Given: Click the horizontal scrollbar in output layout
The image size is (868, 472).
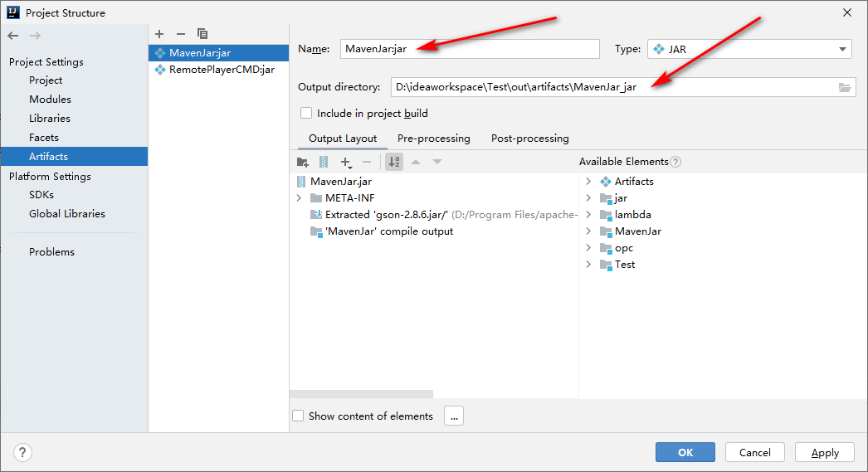Looking at the screenshot, I should [362, 394].
